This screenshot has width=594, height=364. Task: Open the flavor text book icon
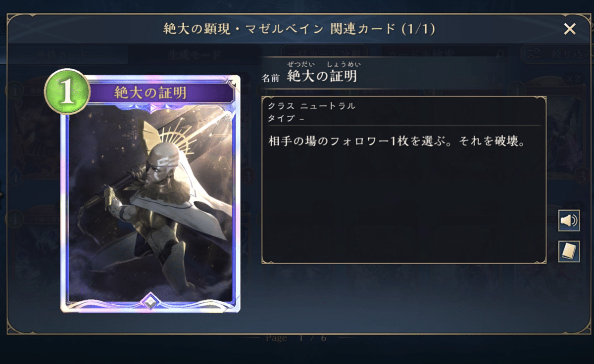[x=569, y=252]
